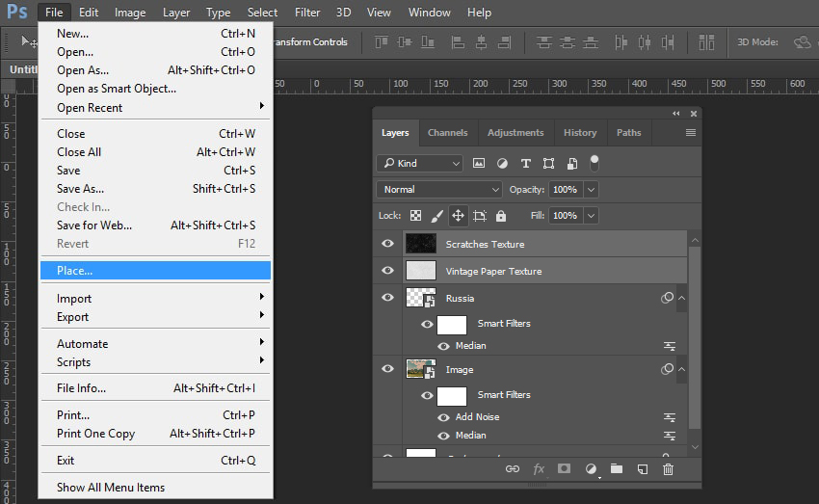Click the lock all padlock icon
819x504 pixels.
click(x=500, y=216)
